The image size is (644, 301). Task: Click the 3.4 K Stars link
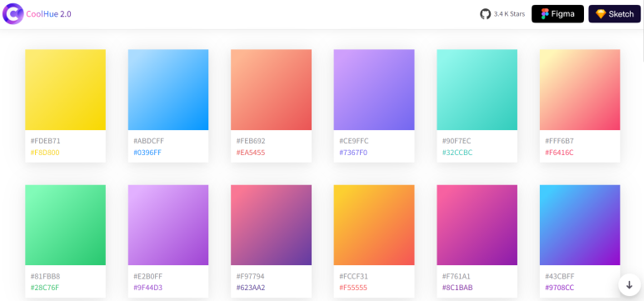tap(509, 14)
